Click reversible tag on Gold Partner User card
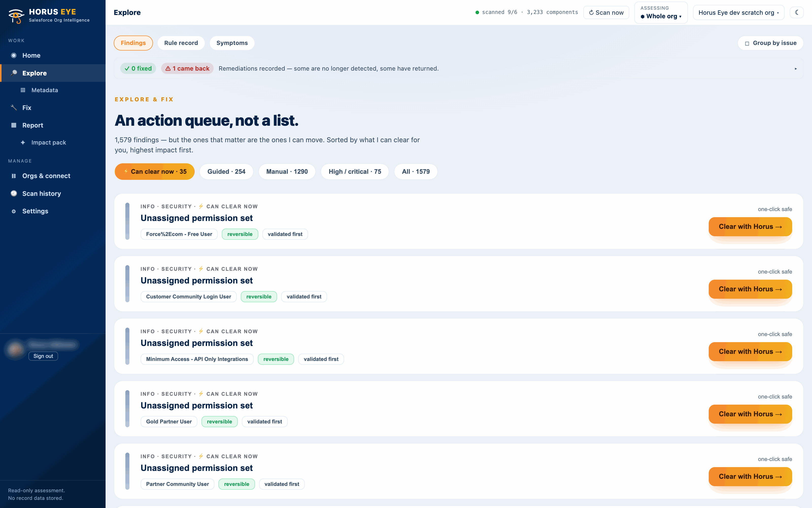The height and width of the screenshot is (508, 812). (x=219, y=422)
